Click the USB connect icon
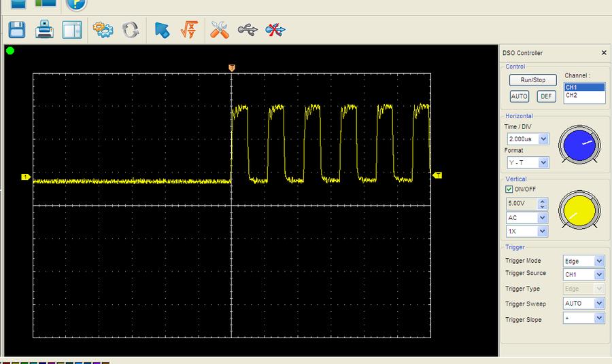This screenshot has width=612, height=364. pos(248,30)
